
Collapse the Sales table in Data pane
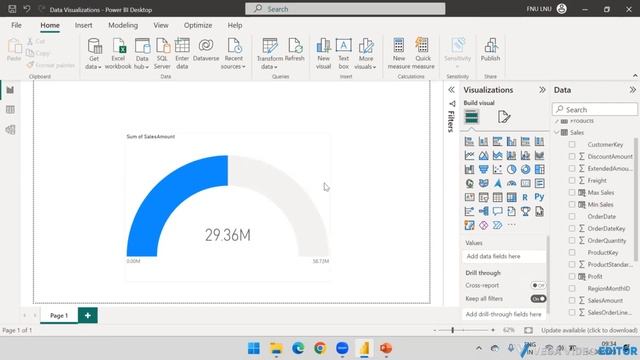tap(556, 133)
